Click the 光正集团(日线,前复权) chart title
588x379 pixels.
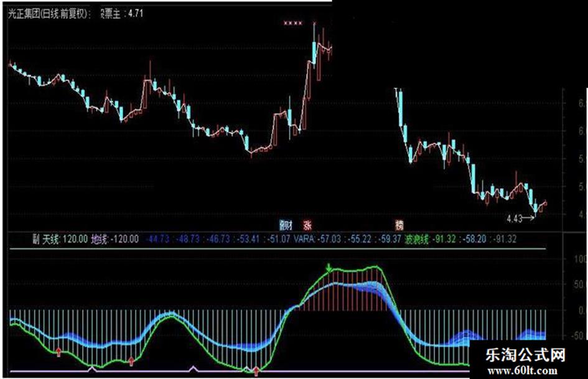(x=49, y=14)
